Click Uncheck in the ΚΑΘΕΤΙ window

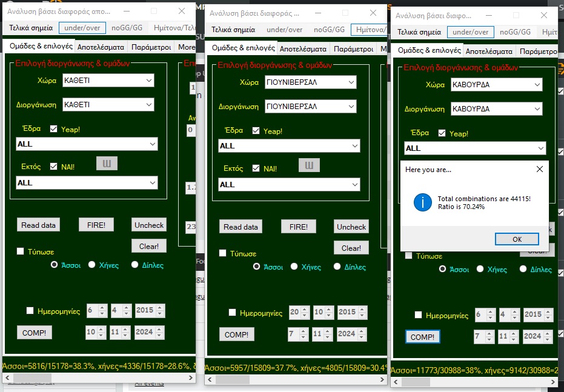149,225
